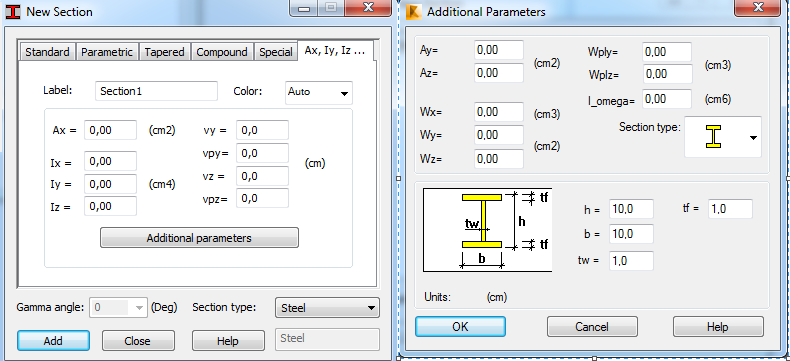Click the b dimension input field

631,234
